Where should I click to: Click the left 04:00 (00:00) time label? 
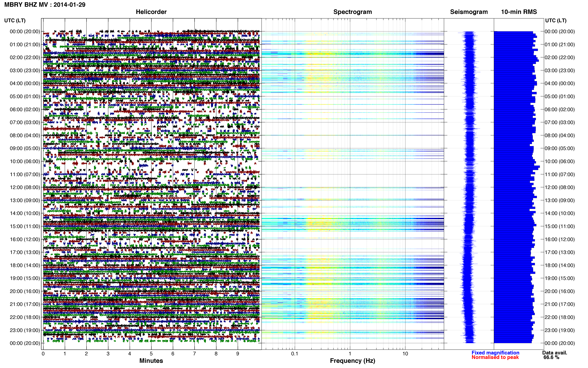(x=25, y=83)
